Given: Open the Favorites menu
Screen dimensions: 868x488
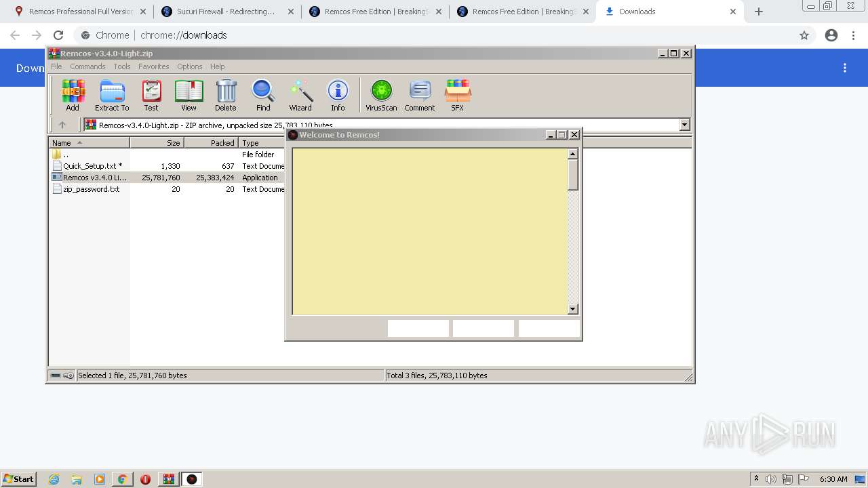Looking at the screenshot, I should (154, 66).
